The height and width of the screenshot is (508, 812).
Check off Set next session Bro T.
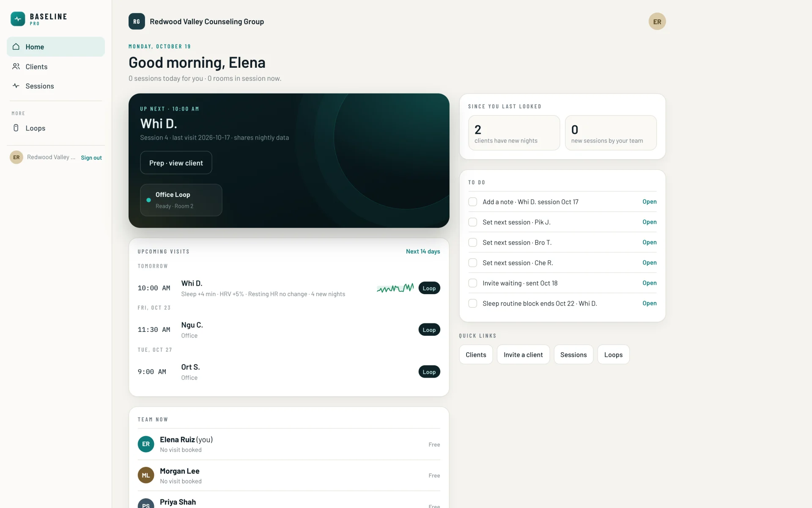[473, 243]
